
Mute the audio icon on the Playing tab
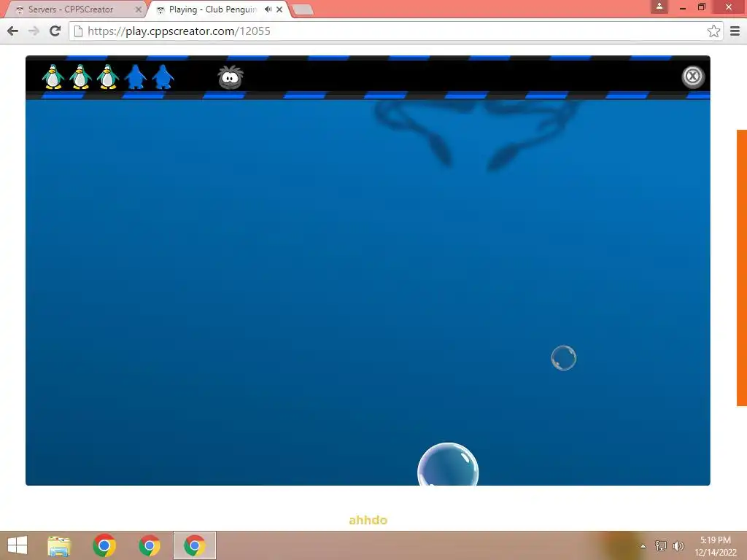pyautogui.click(x=268, y=9)
